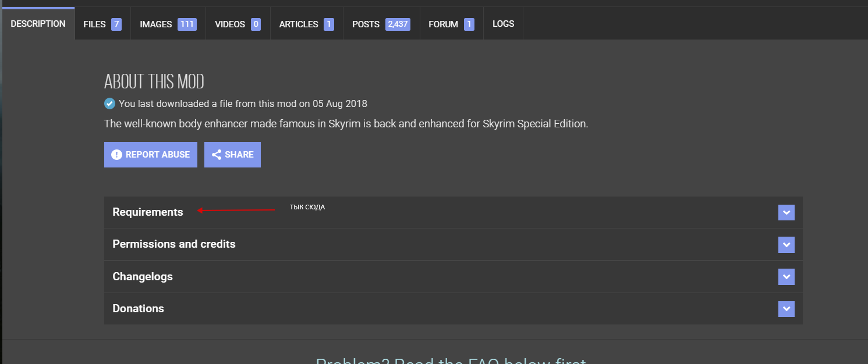Click the Donations heading text
Image resolution: width=868 pixels, height=364 pixels.
tap(139, 309)
